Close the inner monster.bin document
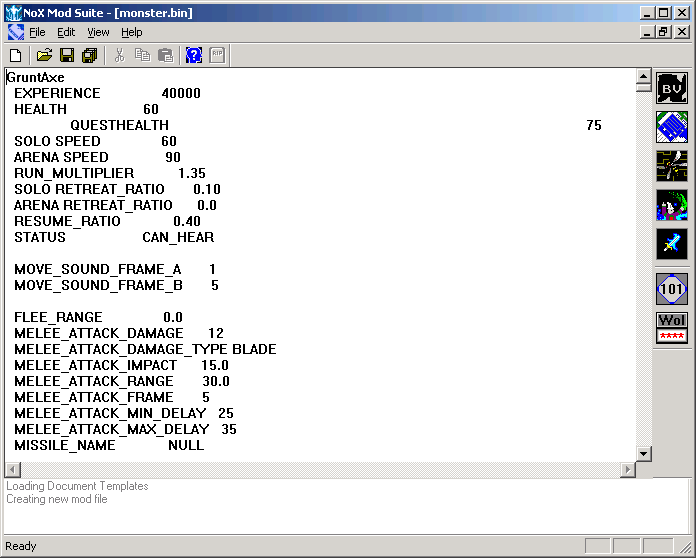This screenshot has width=696, height=558. (x=682, y=32)
